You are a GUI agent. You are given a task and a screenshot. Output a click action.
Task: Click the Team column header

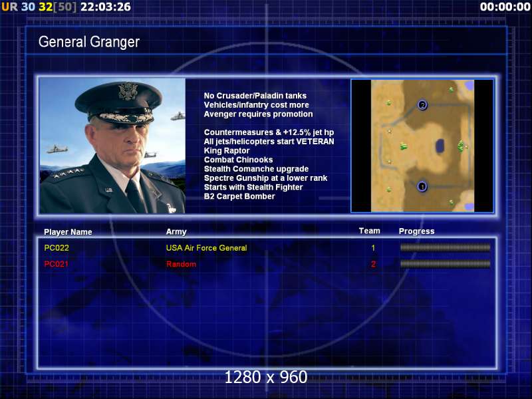(x=370, y=231)
